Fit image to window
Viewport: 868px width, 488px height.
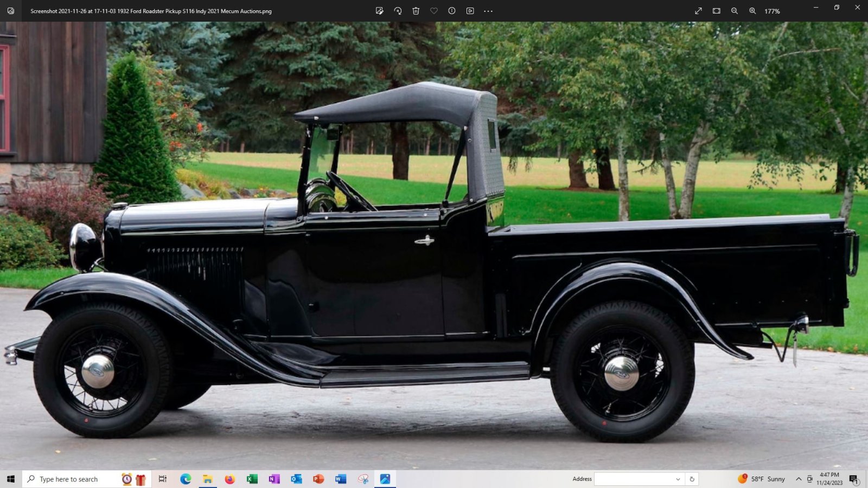coord(717,11)
